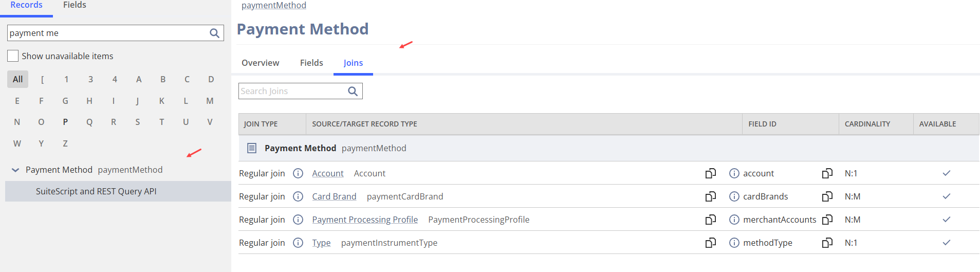The width and height of the screenshot is (980, 272).
Task: Switch to the Overview tab
Action: click(x=260, y=63)
